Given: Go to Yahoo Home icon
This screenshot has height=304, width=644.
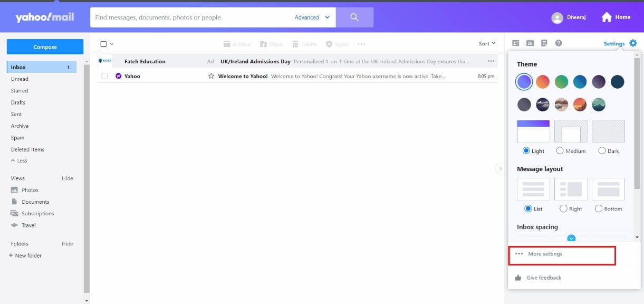Looking at the screenshot, I should coord(607,17).
